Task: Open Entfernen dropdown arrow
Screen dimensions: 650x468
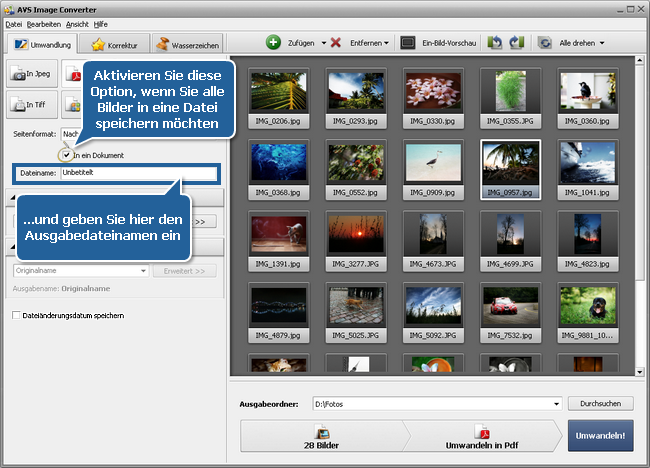Action: [386, 43]
